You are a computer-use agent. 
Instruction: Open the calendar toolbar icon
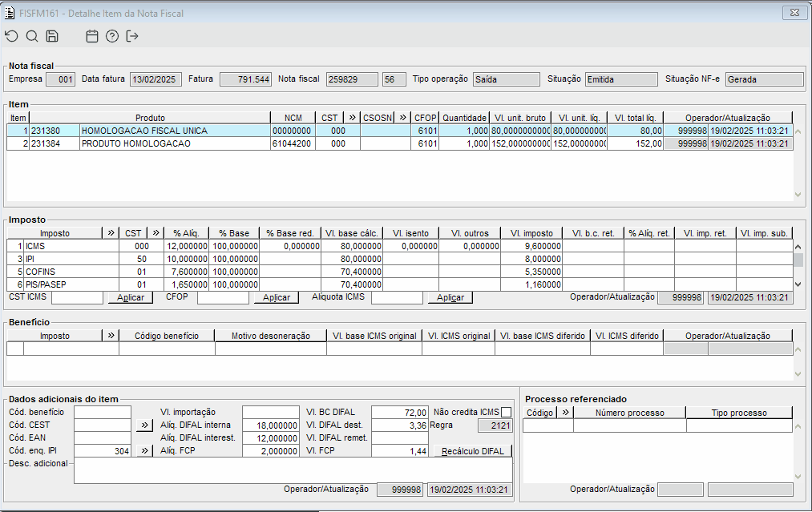(92, 36)
